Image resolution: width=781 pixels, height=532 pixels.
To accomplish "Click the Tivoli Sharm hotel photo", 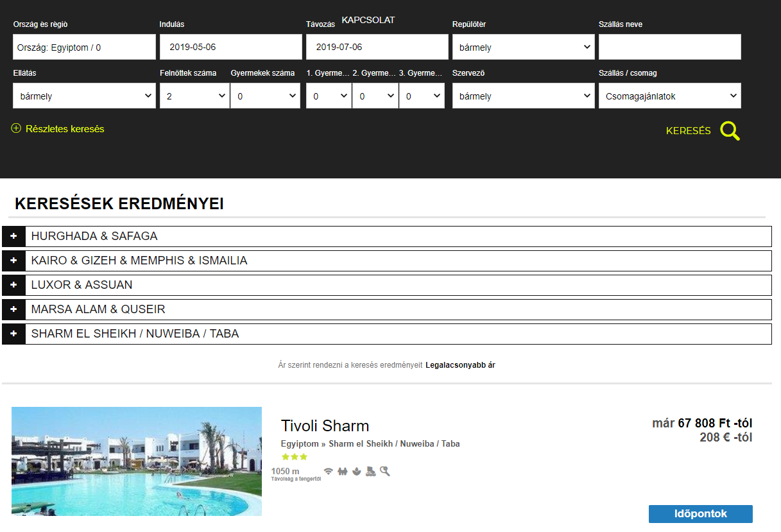I will pyautogui.click(x=137, y=461).
